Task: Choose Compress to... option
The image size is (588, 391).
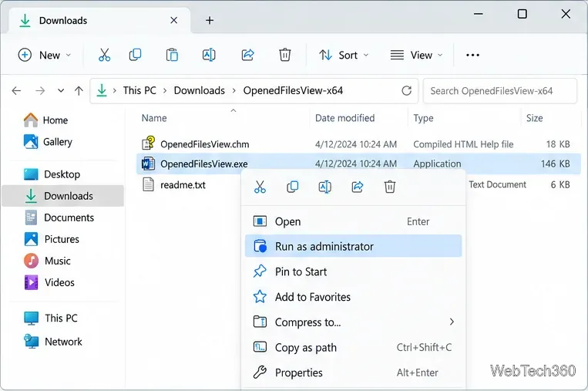Action: click(353, 322)
